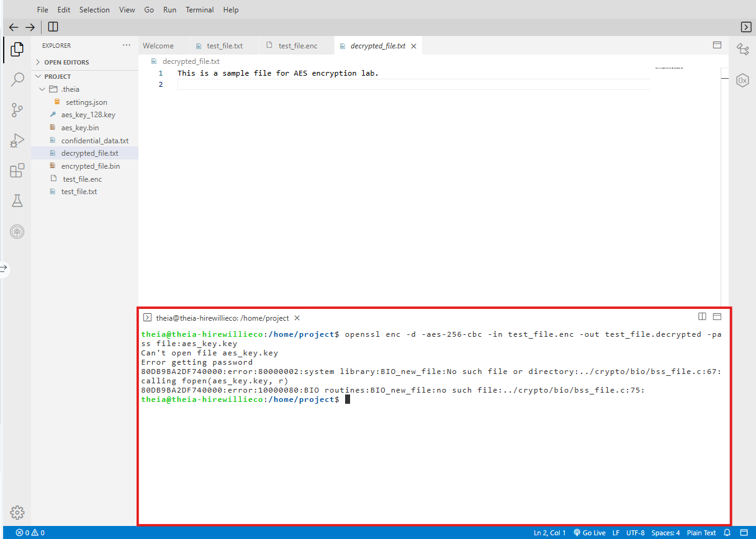Open the hierarchy icon in right sidebar

(x=742, y=50)
